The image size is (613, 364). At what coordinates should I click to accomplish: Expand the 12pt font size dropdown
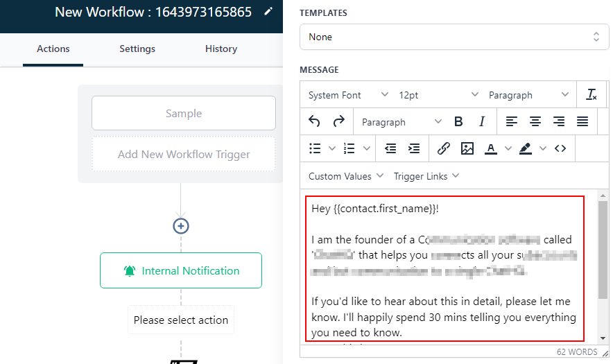[438, 95]
